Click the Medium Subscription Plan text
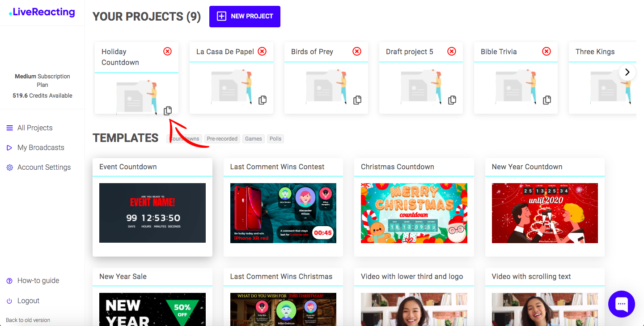The image size is (644, 326). coord(42,81)
